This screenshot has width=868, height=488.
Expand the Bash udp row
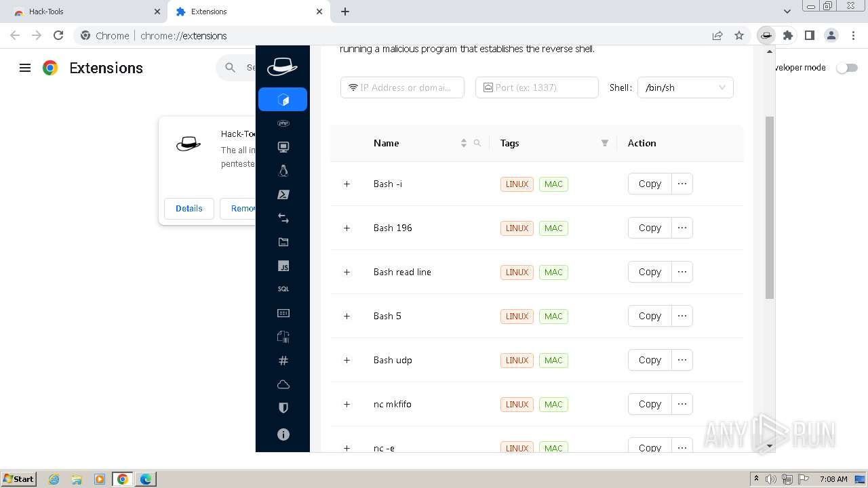[347, 360]
